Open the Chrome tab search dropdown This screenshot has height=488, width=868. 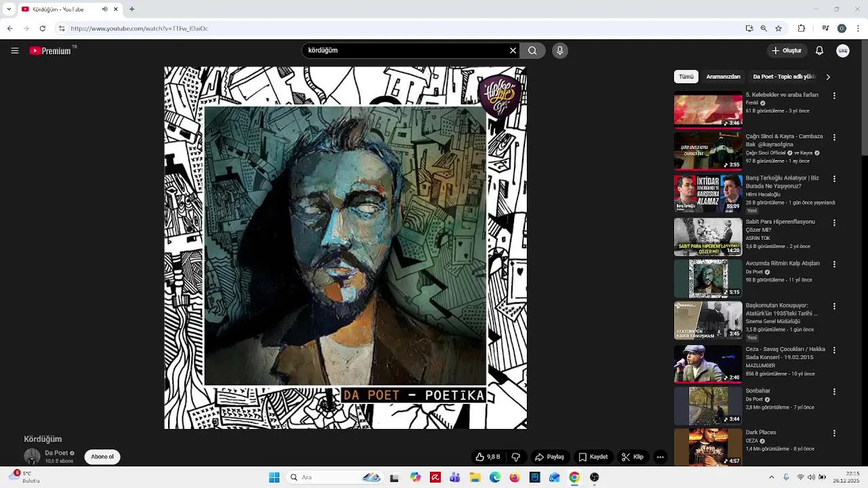pos(9,9)
